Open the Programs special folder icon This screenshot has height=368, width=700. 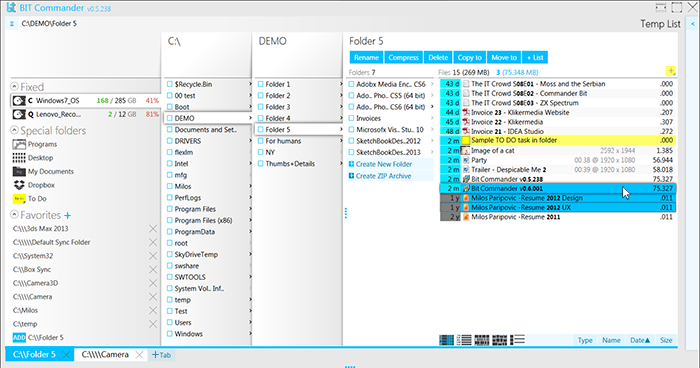pos(19,144)
